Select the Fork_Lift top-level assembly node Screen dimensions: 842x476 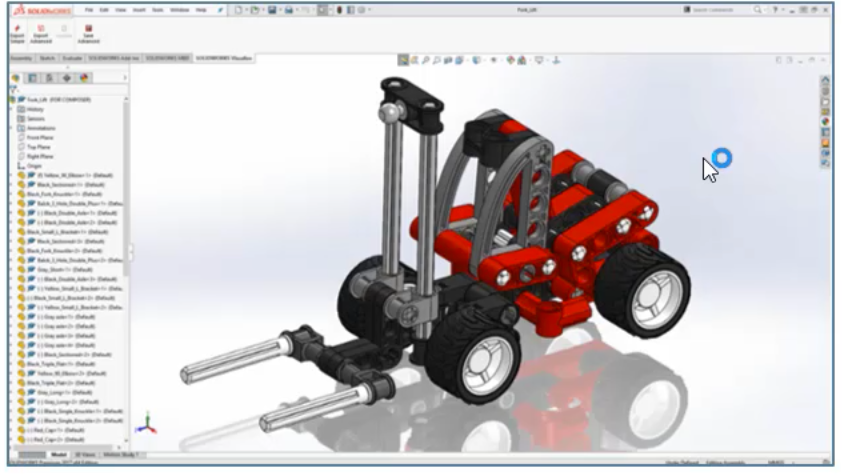pyautogui.click(x=45, y=99)
